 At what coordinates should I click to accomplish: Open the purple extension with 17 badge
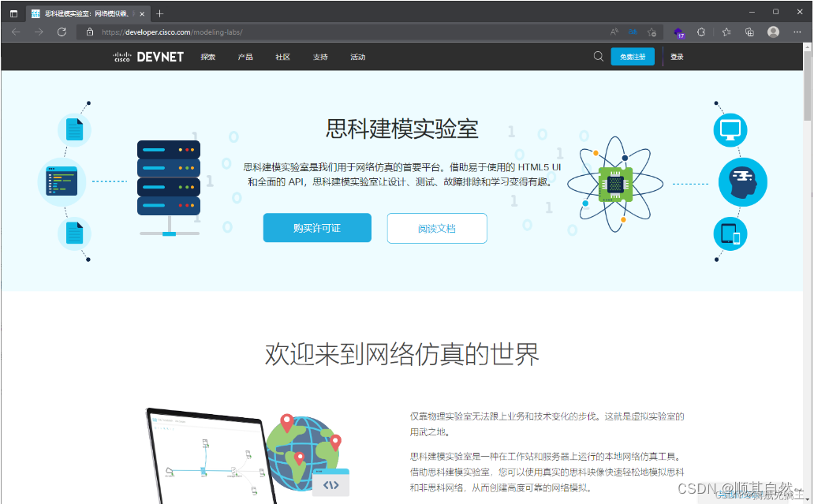coord(678,32)
